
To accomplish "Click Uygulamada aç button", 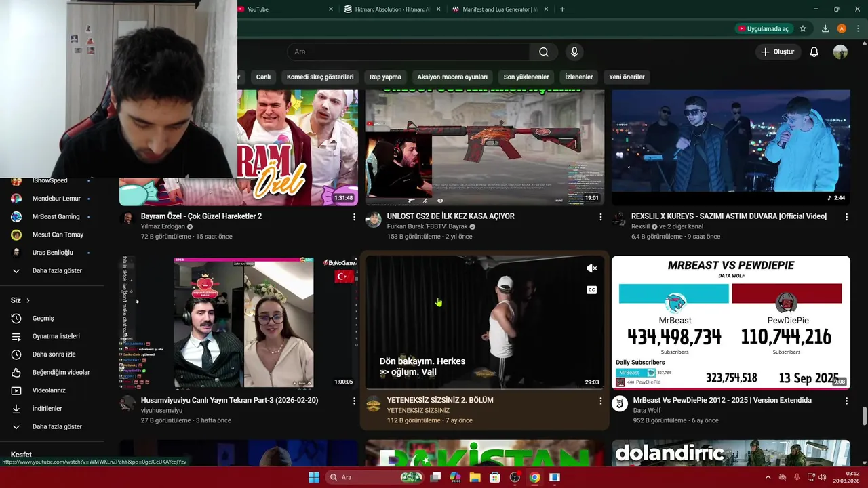I will [x=764, y=28].
